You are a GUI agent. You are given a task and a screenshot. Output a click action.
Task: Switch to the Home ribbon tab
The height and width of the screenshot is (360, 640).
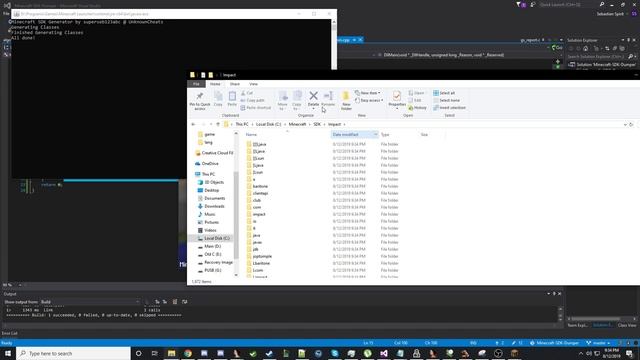[215, 84]
